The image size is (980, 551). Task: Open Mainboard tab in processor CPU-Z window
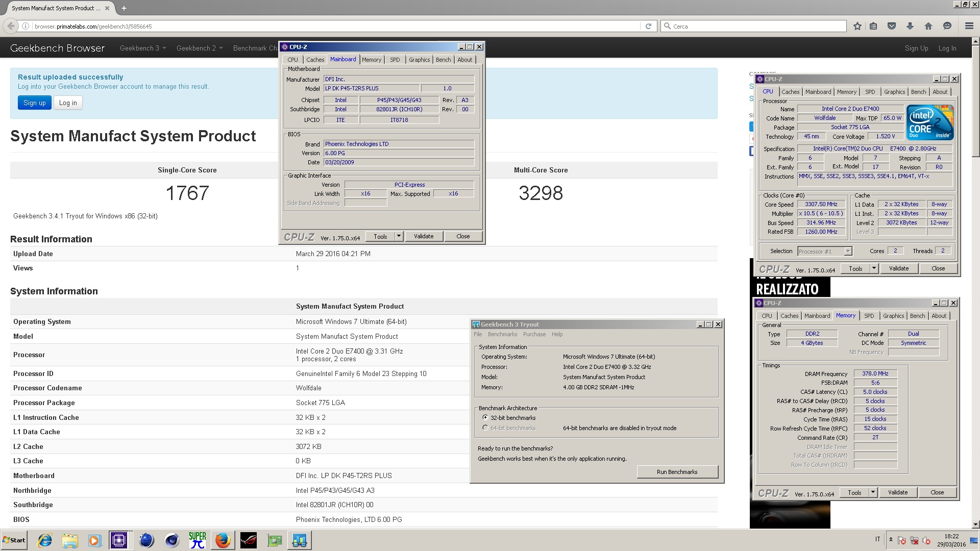pyautogui.click(x=818, y=92)
